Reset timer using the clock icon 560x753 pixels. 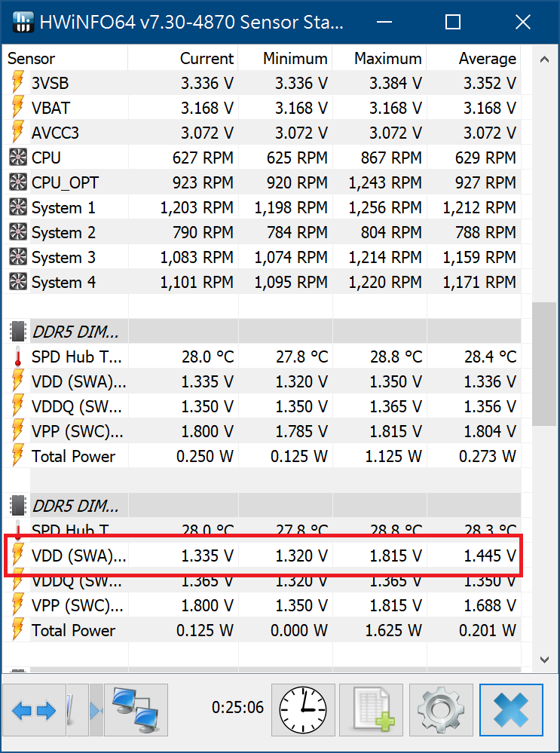pos(303,710)
